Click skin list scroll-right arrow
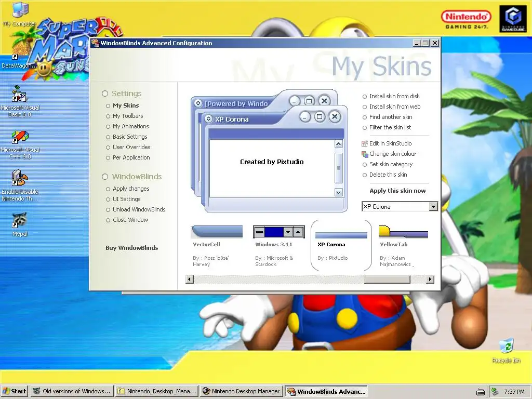Viewport: 532px width, 399px height. (430, 279)
